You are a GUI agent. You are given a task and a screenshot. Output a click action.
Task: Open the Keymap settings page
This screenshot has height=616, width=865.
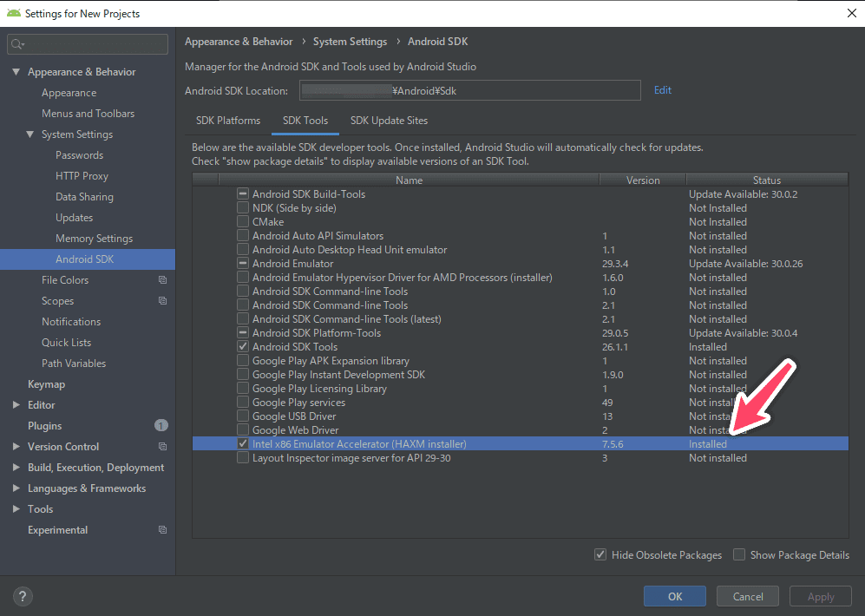46,383
